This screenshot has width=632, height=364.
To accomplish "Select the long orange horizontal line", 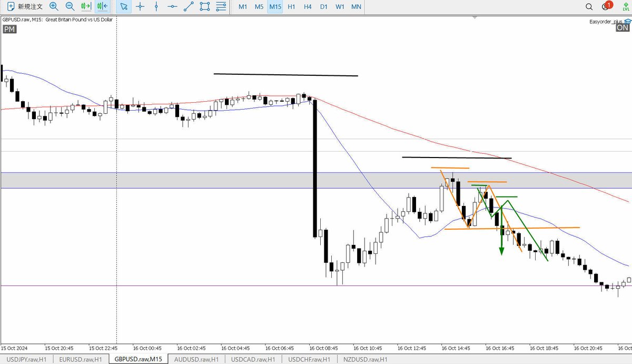I will point(512,228).
